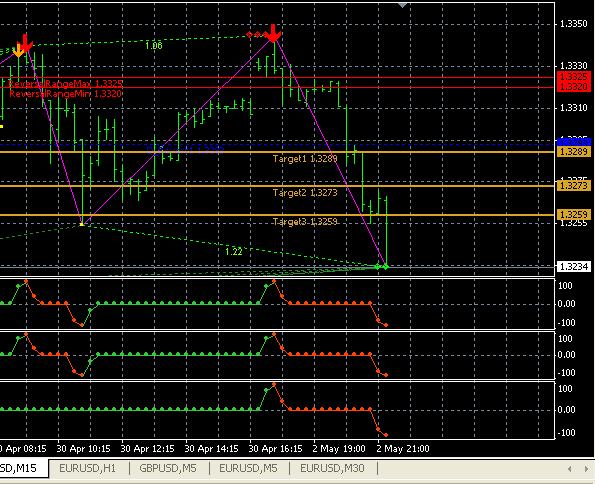Click the gray chart shift triangle marker

403,5
